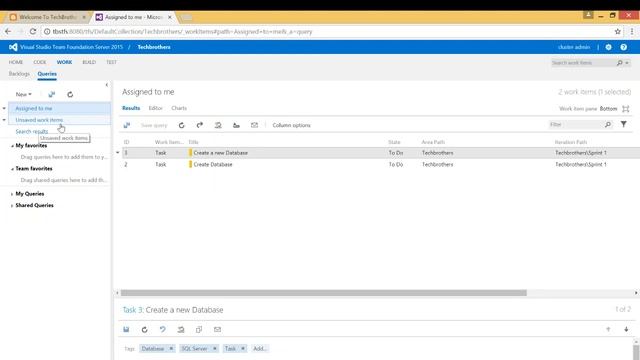Viewport: 640px width, 360px height.
Task: Open the CODE hub
Action: coord(40,62)
